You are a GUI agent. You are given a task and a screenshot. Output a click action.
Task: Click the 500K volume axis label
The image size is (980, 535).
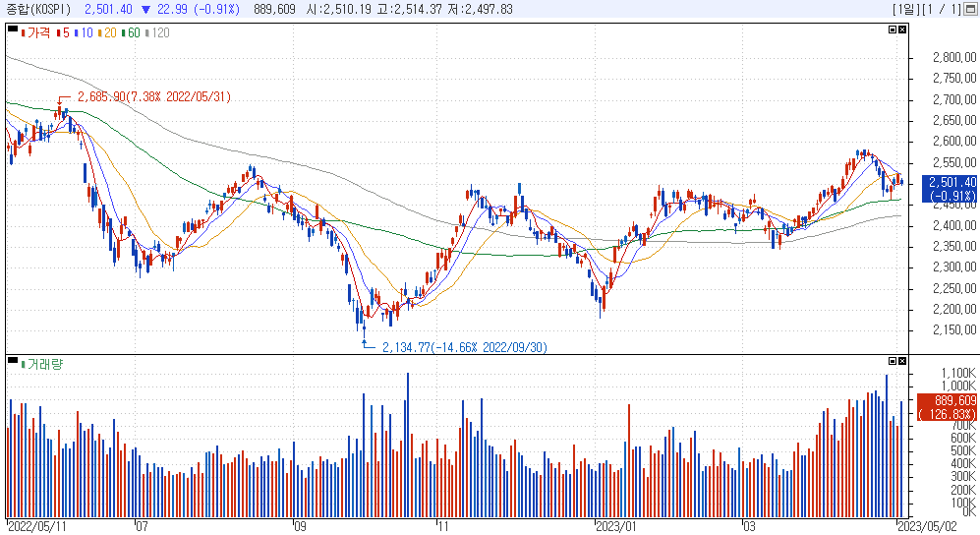tap(962, 450)
